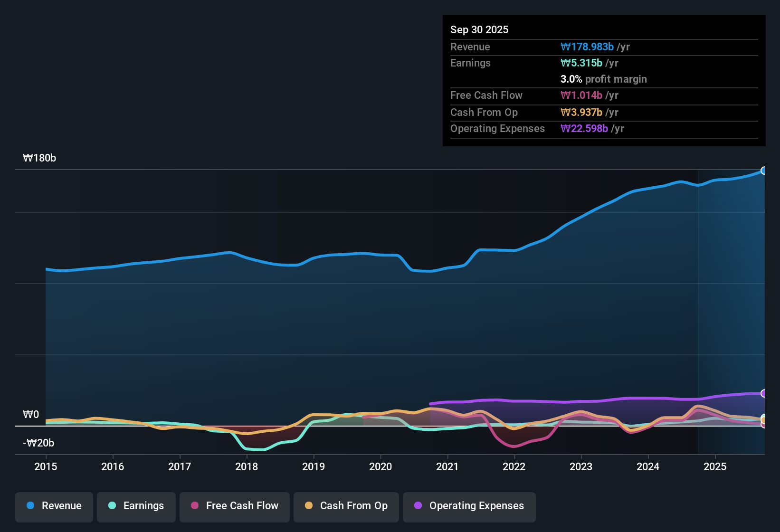Image resolution: width=780 pixels, height=532 pixels.
Task: Select the blue Revenue dot in the legend
Action: coord(30,506)
